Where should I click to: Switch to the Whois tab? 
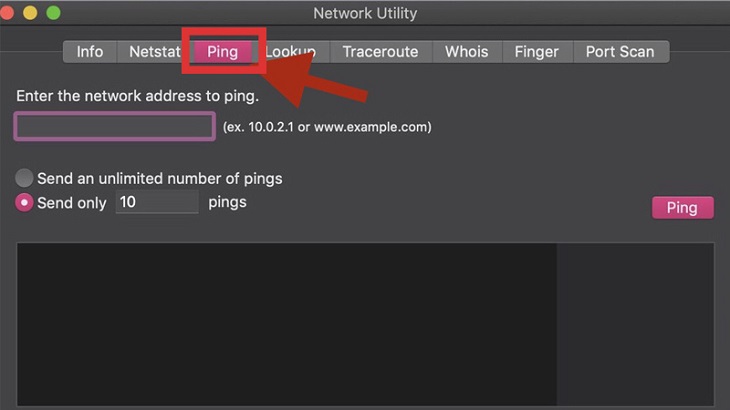pos(466,52)
